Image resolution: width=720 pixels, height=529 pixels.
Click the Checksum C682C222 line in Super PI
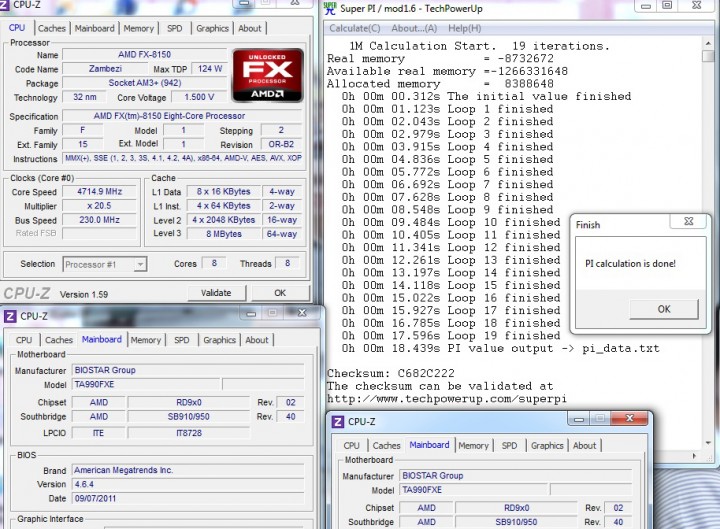[391, 373]
